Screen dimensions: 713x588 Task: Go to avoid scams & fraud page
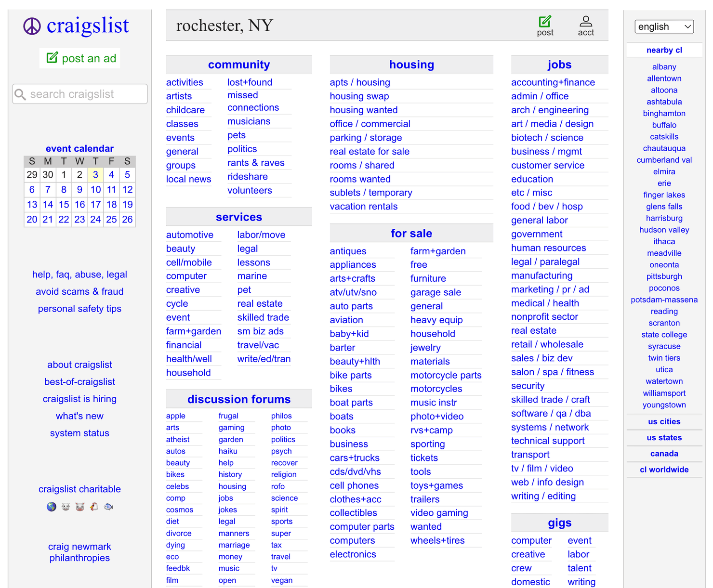coord(79,291)
